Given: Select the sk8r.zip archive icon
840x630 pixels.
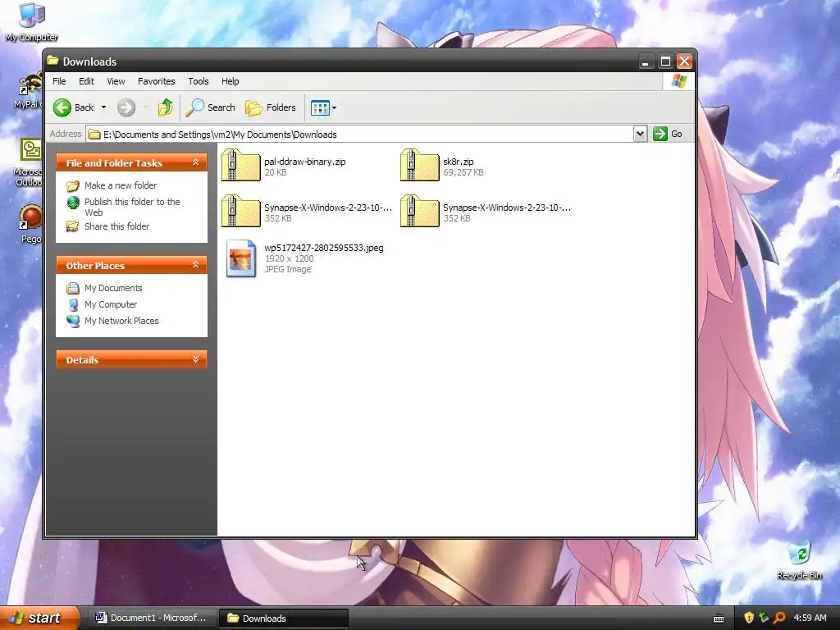Looking at the screenshot, I should [x=420, y=165].
